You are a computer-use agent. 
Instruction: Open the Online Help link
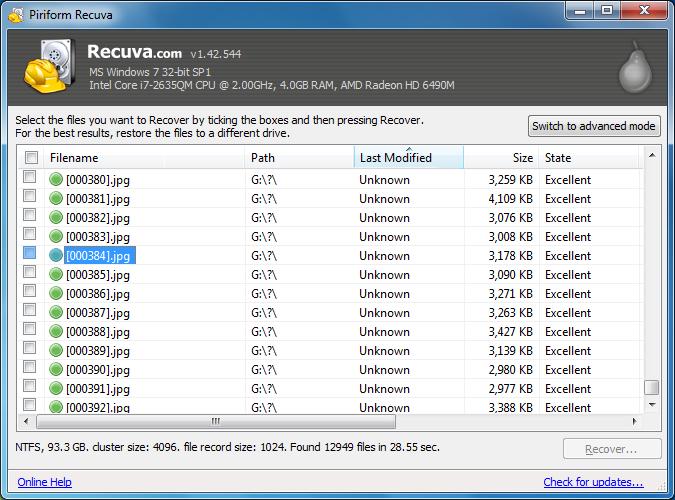click(44, 482)
